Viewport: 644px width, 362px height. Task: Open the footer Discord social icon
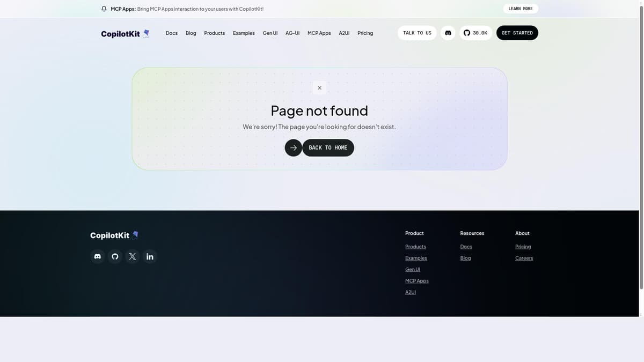98,256
